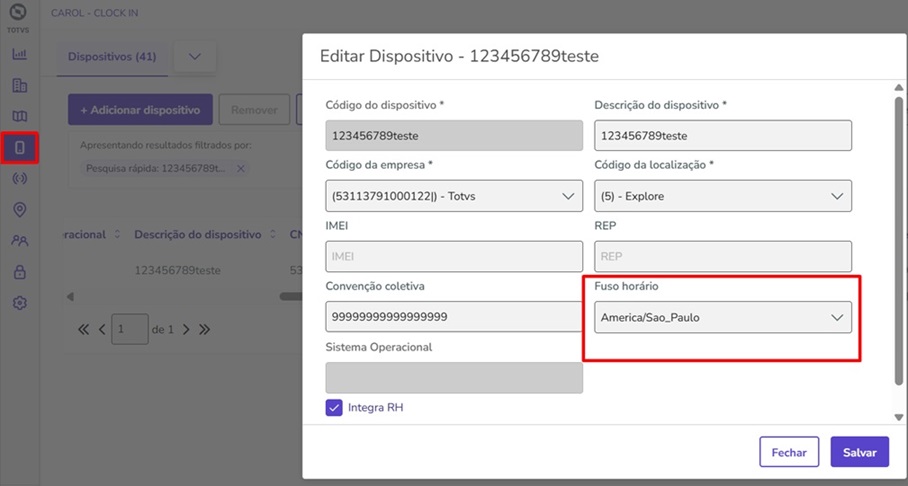The height and width of the screenshot is (486, 908).
Task: Go to last page of results
Action: click(204, 330)
